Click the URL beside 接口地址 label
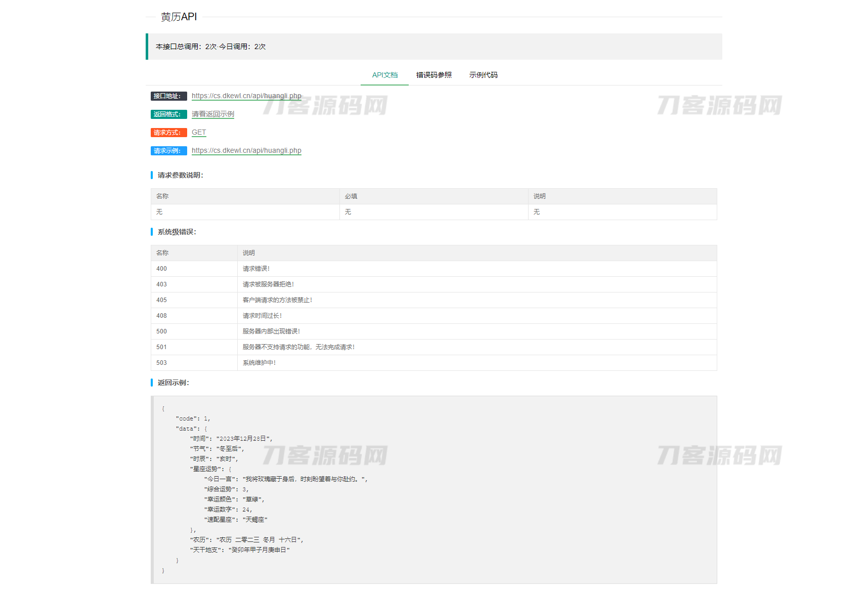The height and width of the screenshot is (590, 868). point(246,96)
